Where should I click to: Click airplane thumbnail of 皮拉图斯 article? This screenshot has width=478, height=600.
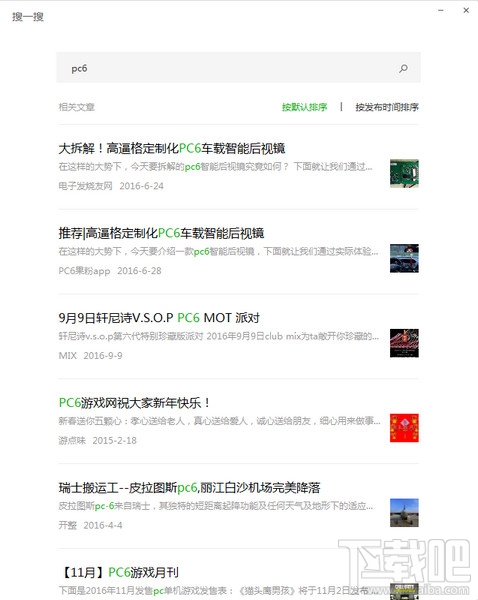click(x=404, y=513)
